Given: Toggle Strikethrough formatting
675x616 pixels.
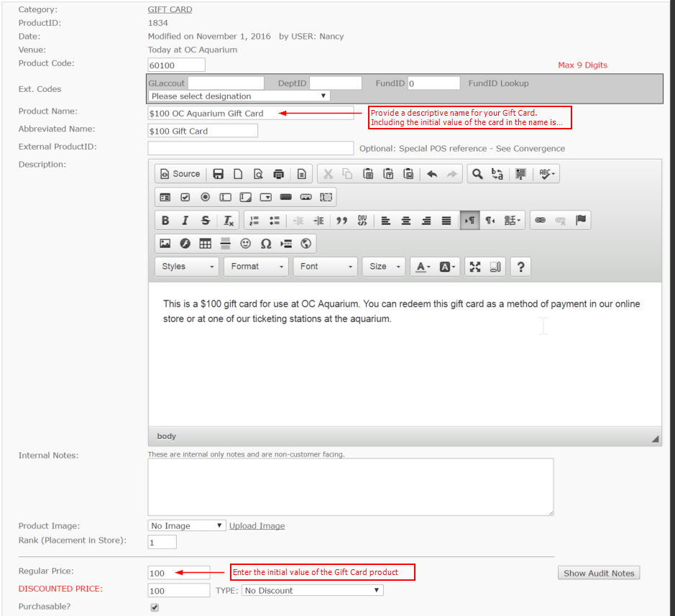Looking at the screenshot, I should pyautogui.click(x=206, y=221).
